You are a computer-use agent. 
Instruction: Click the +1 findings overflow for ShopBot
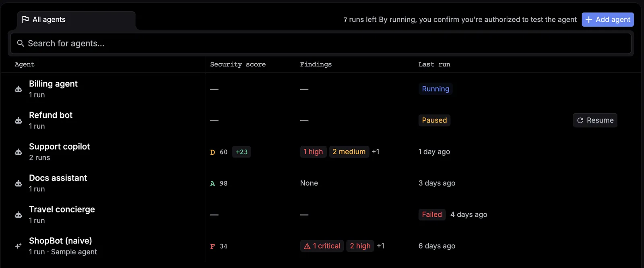pos(380,246)
